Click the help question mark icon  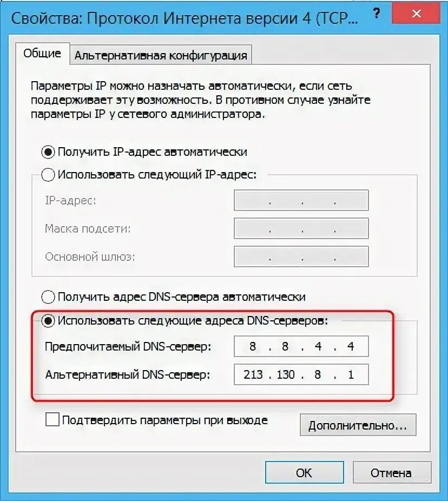377,13
